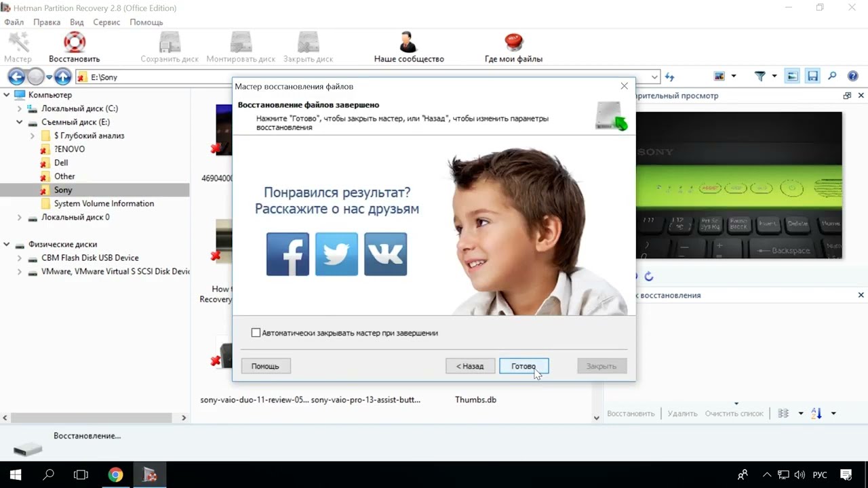The width and height of the screenshot is (868, 488).
Task: Click the Сохранить диск toolbar icon
Action: (x=170, y=43)
